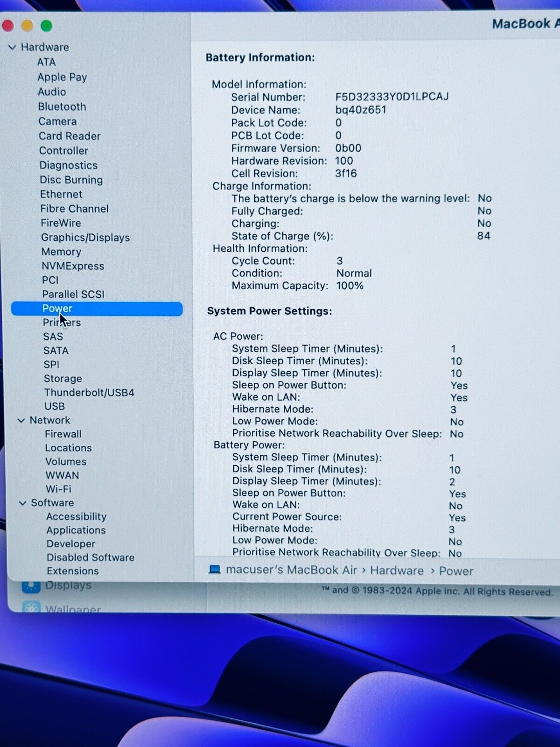Open the SATA hardware entry
560x747 pixels.
56,351
